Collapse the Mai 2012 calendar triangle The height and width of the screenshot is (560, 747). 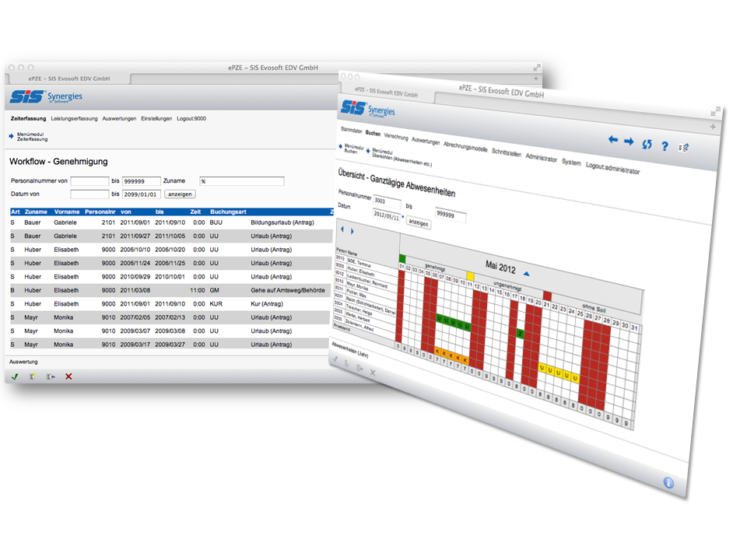point(527,273)
